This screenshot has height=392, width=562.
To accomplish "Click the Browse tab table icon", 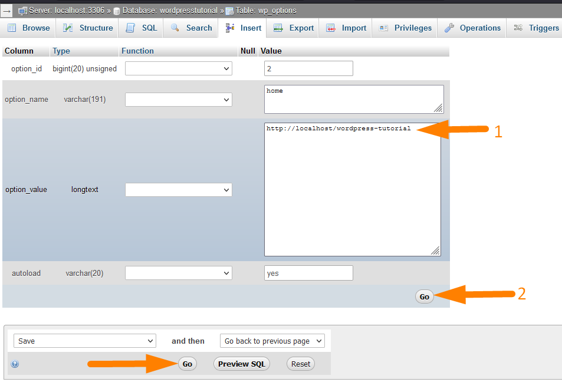I will coord(12,28).
